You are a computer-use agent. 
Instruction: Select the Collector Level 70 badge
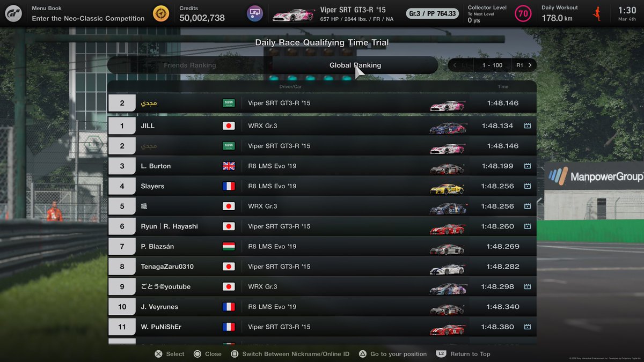click(x=523, y=13)
